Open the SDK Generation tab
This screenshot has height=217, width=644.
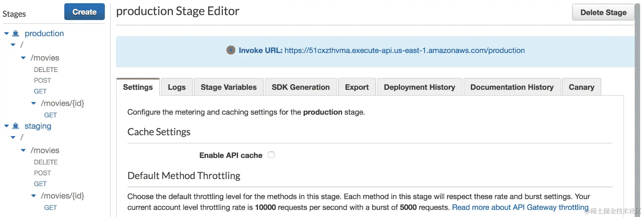coord(301,87)
